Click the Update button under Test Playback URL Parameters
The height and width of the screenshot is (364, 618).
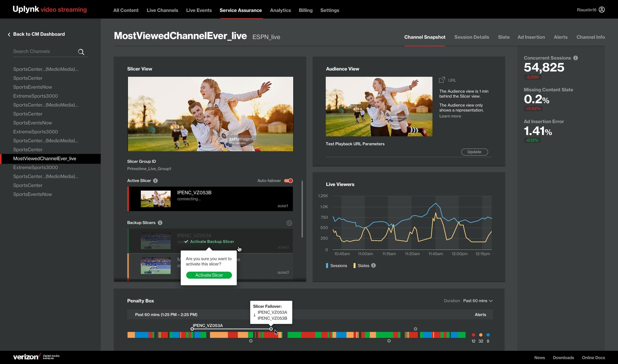[474, 152]
